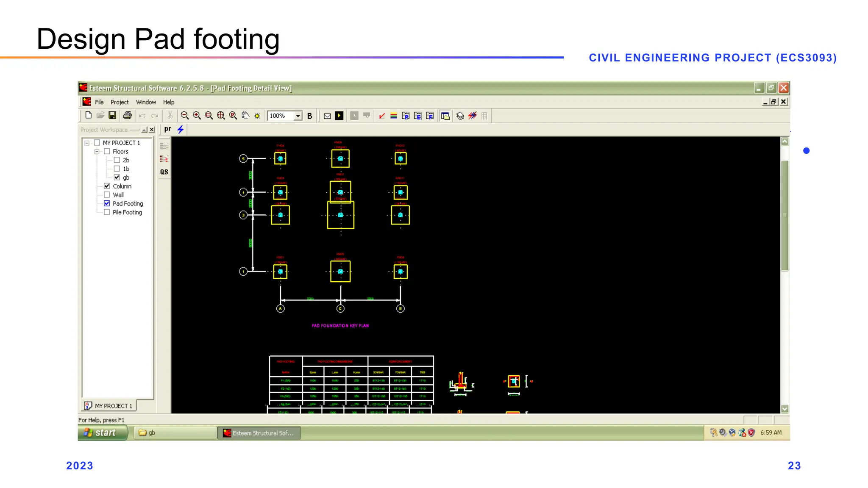Tick the 2b floor checkbox
The width and height of the screenshot is (868, 488).
pyautogui.click(x=117, y=160)
